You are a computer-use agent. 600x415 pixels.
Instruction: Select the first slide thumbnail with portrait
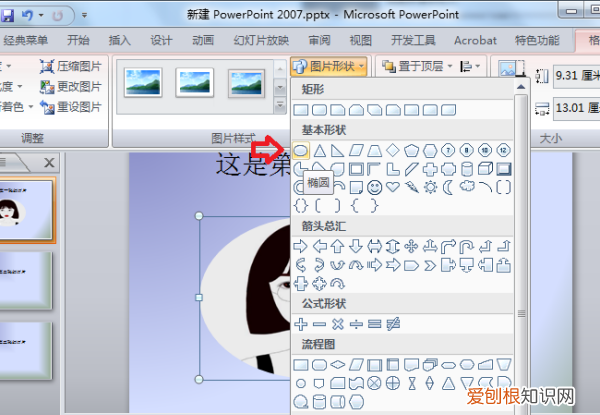[27, 208]
